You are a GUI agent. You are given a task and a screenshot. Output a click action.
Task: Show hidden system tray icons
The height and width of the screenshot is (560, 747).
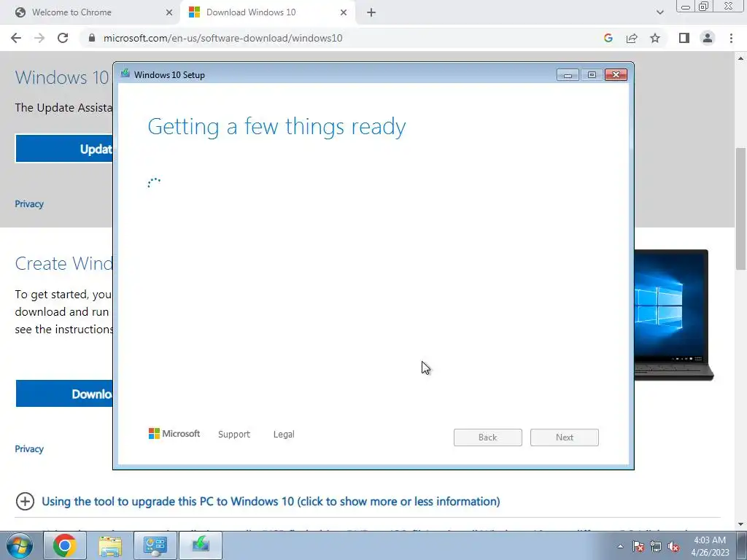pyautogui.click(x=620, y=546)
